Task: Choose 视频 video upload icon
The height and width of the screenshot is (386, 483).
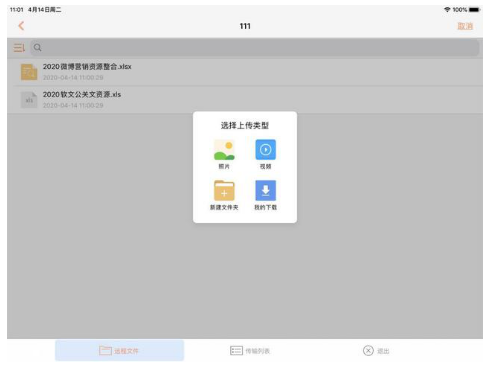Action: [265, 150]
